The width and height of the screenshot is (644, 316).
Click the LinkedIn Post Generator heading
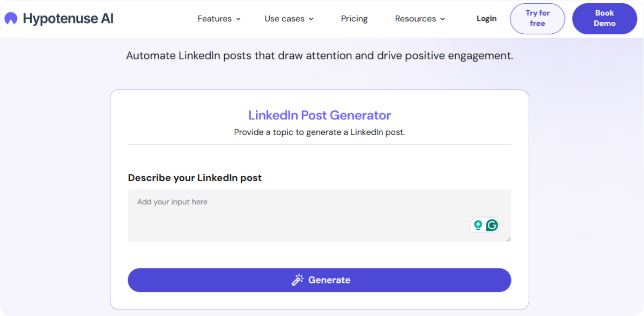[x=320, y=115]
